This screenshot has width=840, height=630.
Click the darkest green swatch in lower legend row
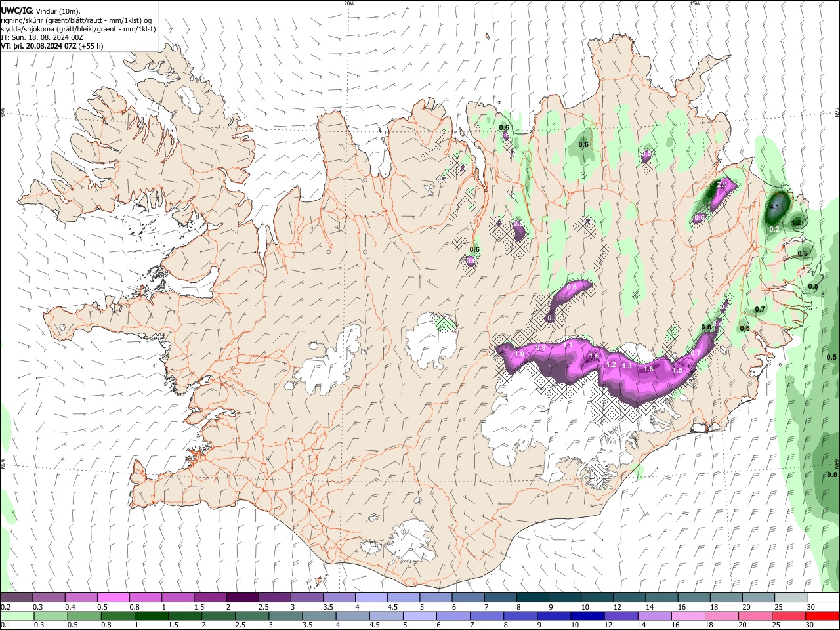152,616
